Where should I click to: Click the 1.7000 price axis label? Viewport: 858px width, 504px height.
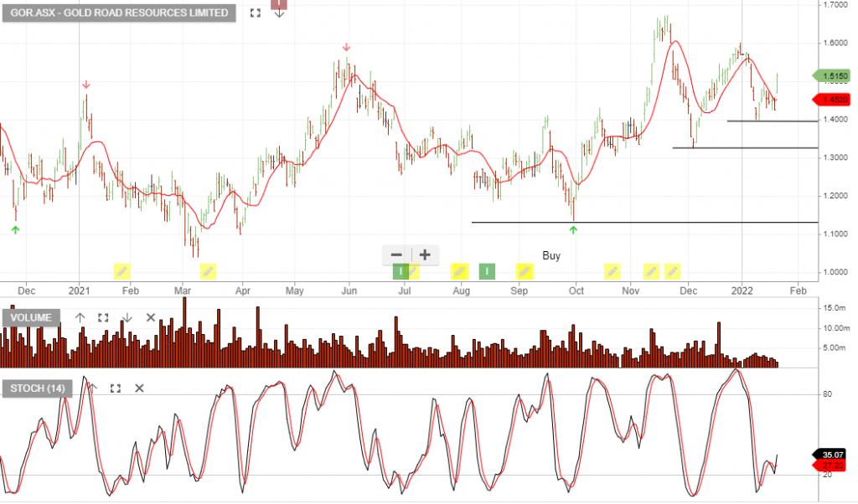pyautogui.click(x=835, y=5)
